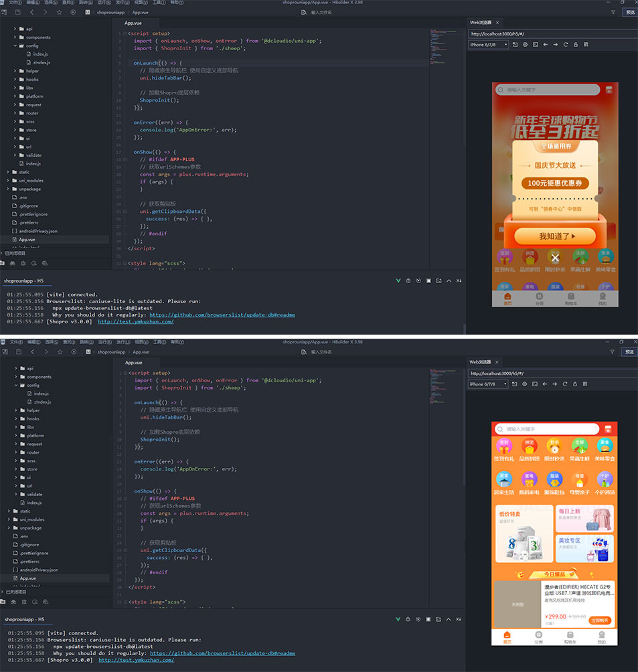Switch to the 我的 tab in the lower phone preview
Image resolution: width=638 pixels, height=672 pixels.
click(x=602, y=637)
